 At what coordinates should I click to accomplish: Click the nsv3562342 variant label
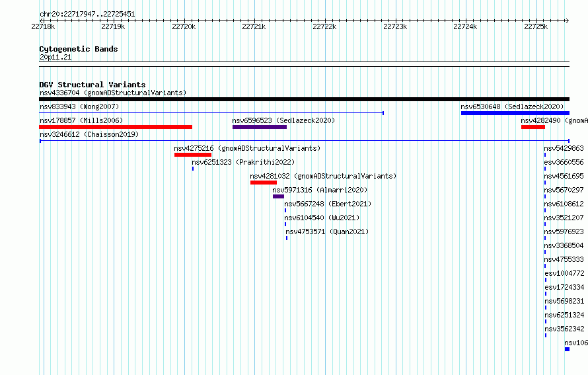coord(564,329)
